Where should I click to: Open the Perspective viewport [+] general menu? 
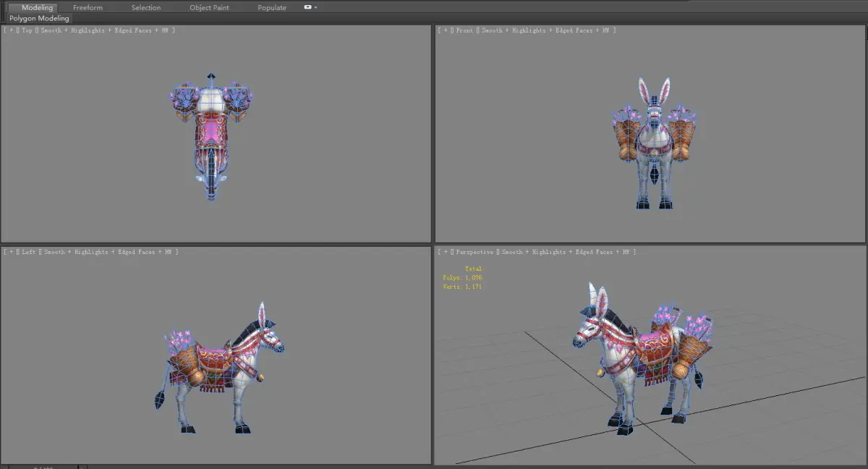(445, 252)
